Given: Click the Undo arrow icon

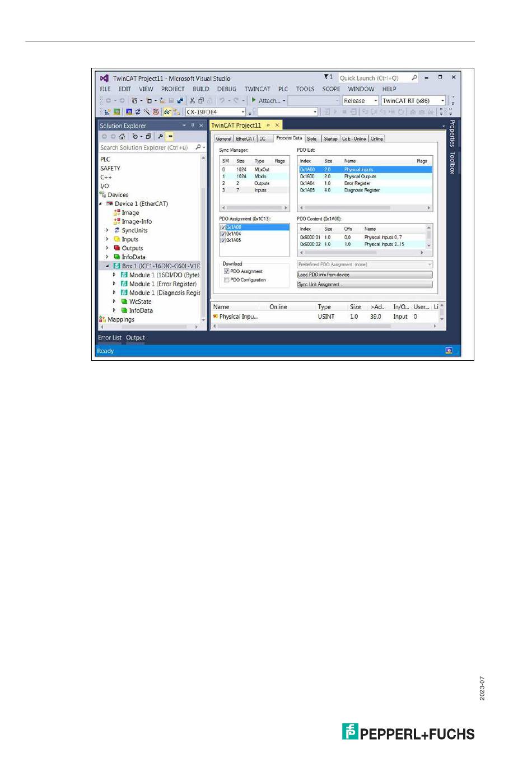Looking at the screenshot, I should coord(222,101).
